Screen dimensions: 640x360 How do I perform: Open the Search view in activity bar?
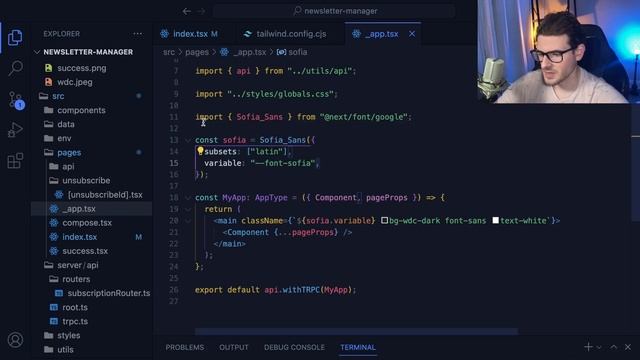15,68
